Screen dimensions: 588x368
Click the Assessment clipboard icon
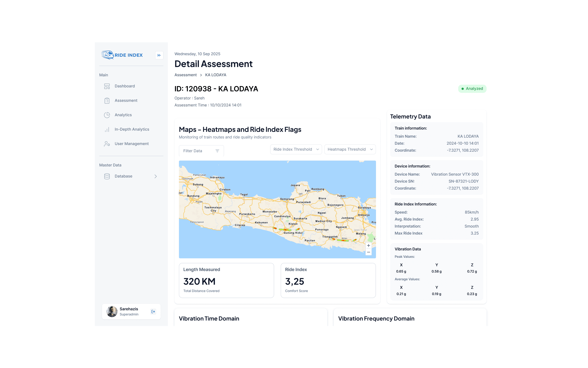tap(107, 100)
